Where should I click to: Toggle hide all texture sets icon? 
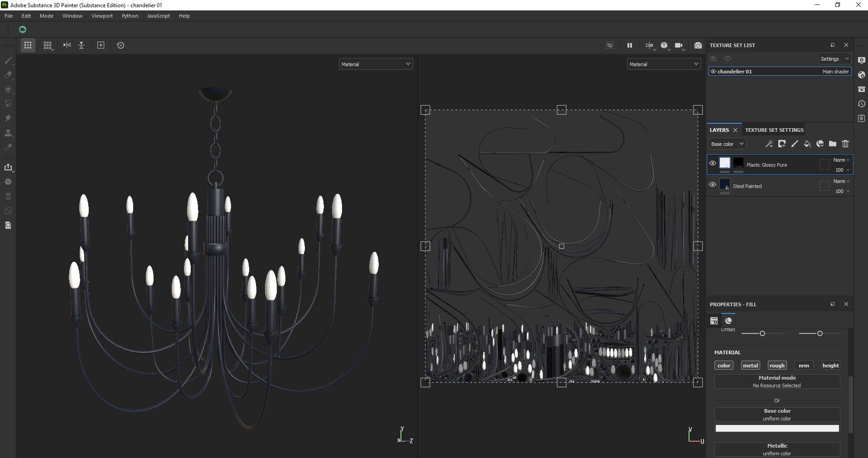tap(713, 59)
